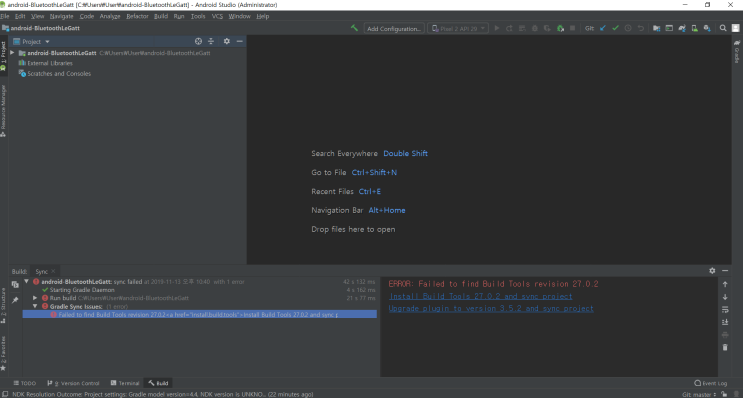
Task: Expand the android-BluetoothLeGatt project root
Action: tap(12, 53)
